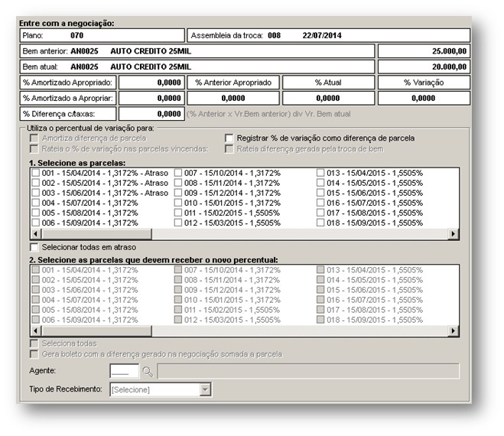Check parcela 003 - 15/06/2014 Atraso in first list

coord(36,193)
